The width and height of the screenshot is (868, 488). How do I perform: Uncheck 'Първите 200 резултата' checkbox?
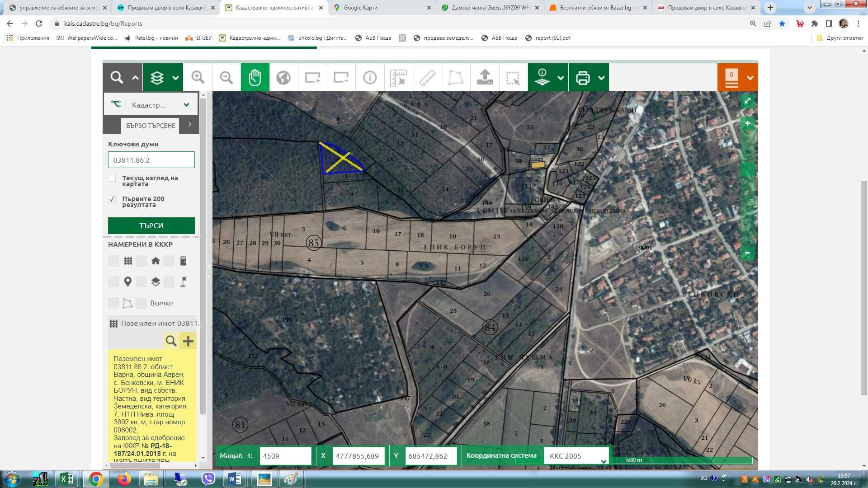coord(112,199)
